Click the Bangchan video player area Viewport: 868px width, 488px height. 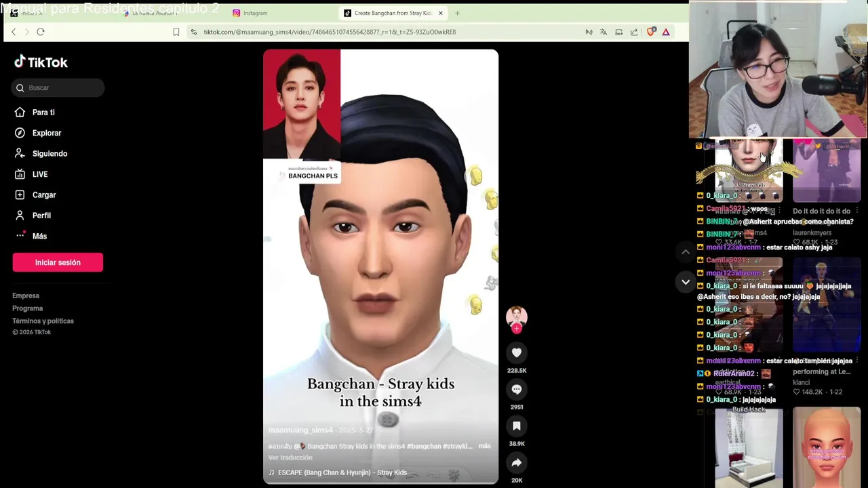click(380, 266)
